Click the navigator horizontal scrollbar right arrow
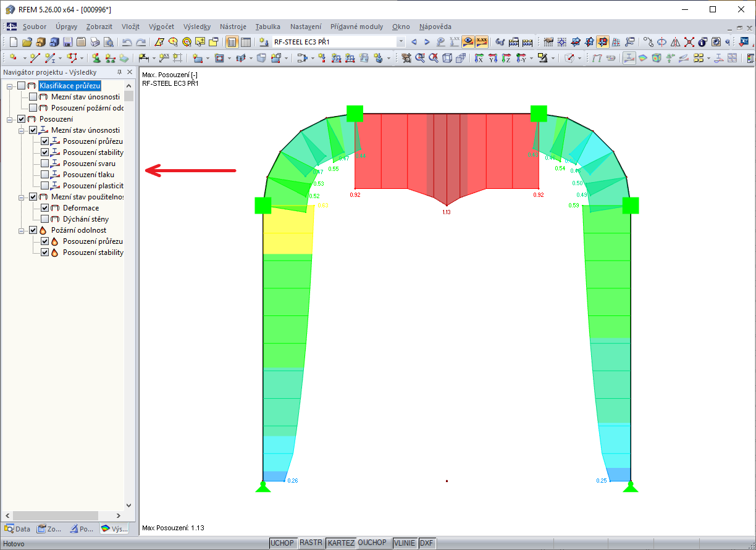 (119, 515)
